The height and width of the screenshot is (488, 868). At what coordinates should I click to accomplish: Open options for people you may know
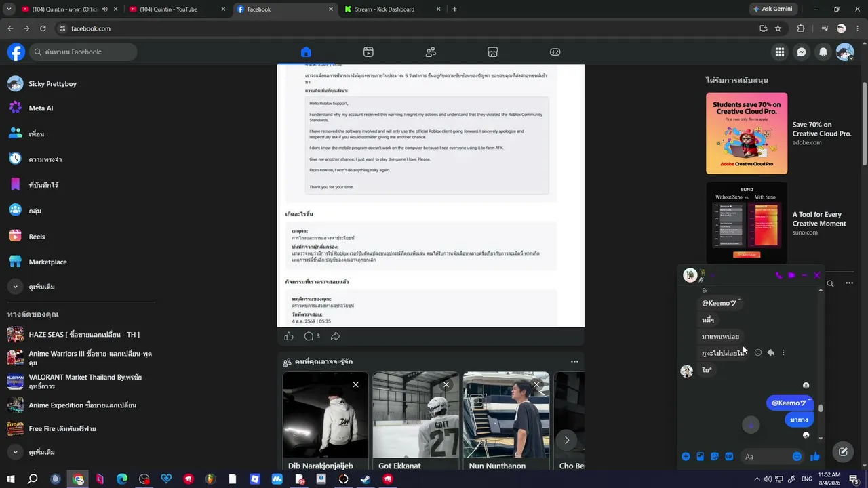pyautogui.click(x=574, y=361)
